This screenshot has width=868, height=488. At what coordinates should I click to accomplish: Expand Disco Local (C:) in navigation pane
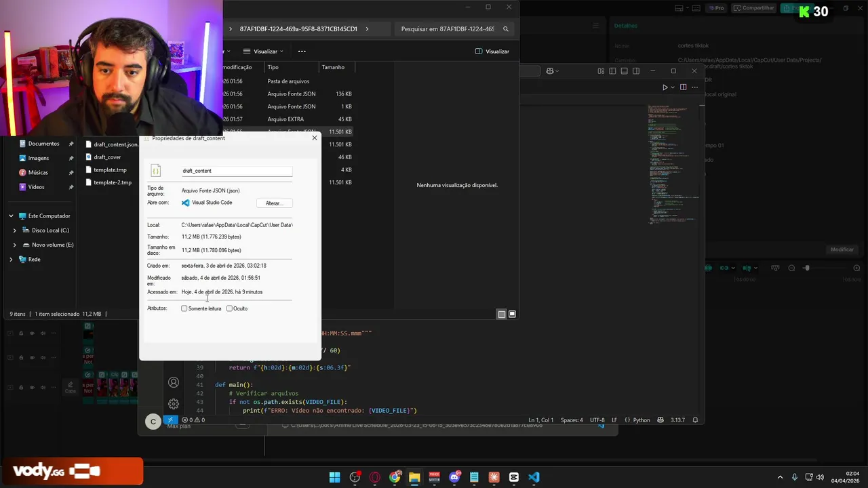pyautogui.click(x=15, y=230)
